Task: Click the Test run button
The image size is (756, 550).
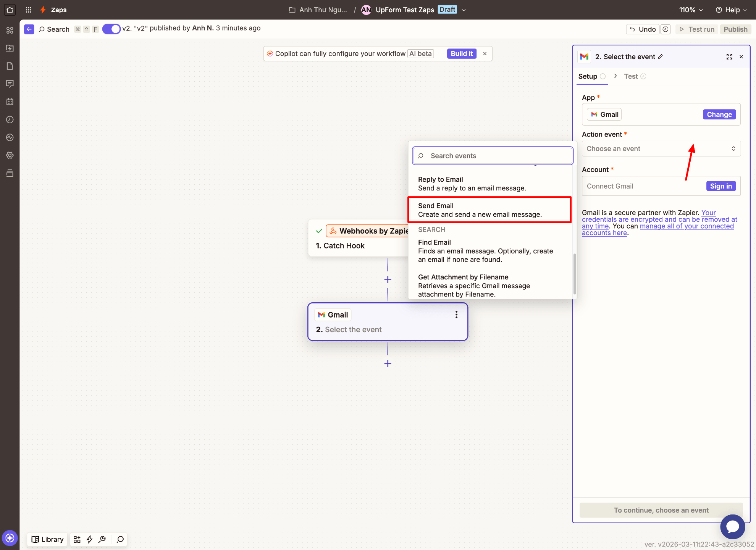Action: click(697, 29)
